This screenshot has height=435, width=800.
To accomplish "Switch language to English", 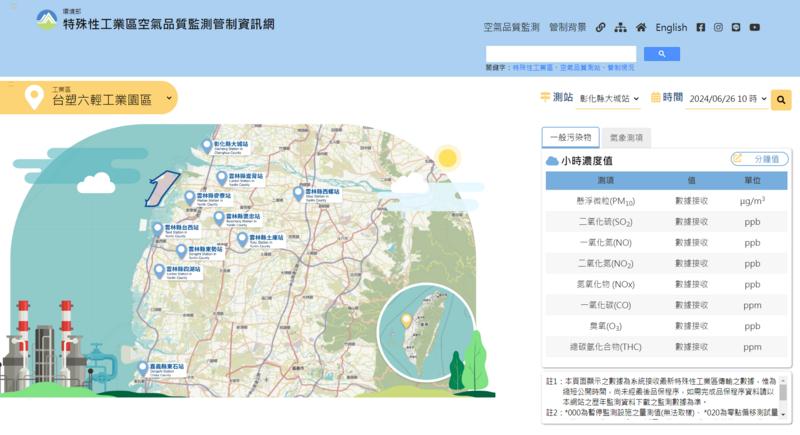I will (671, 28).
